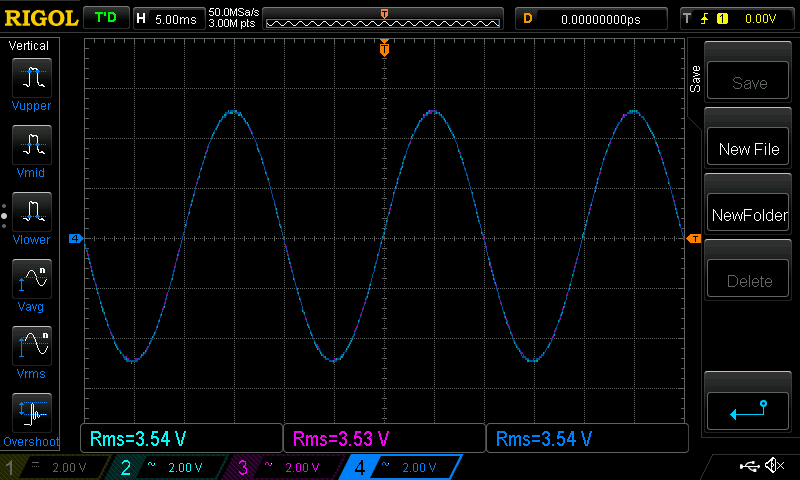The width and height of the screenshot is (800, 480).
Task: Open the Vertical measurement category header
Action: coord(32,46)
